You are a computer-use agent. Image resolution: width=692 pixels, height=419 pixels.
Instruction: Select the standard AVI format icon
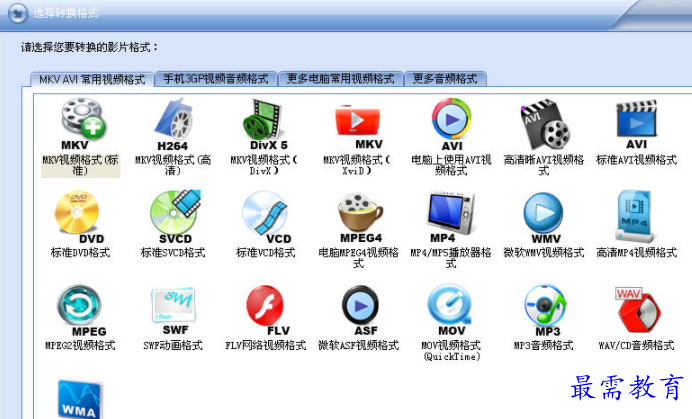[x=636, y=125]
